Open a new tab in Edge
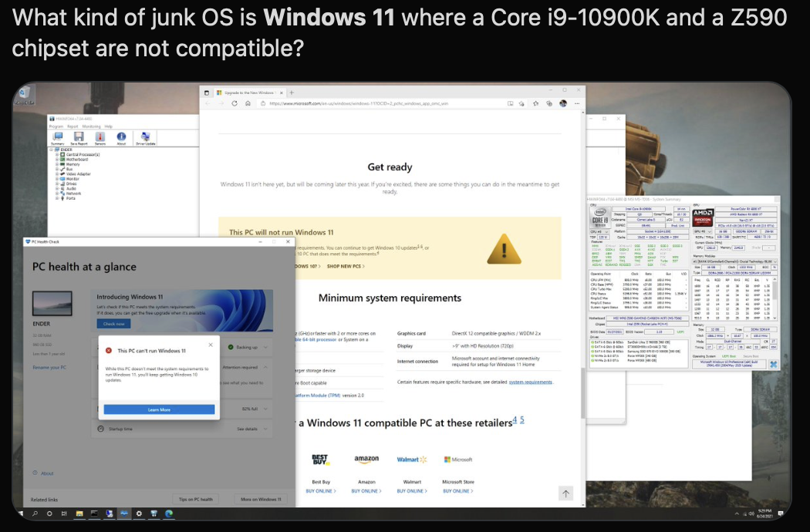This screenshot has height=532, width=810. click(292, 93)
